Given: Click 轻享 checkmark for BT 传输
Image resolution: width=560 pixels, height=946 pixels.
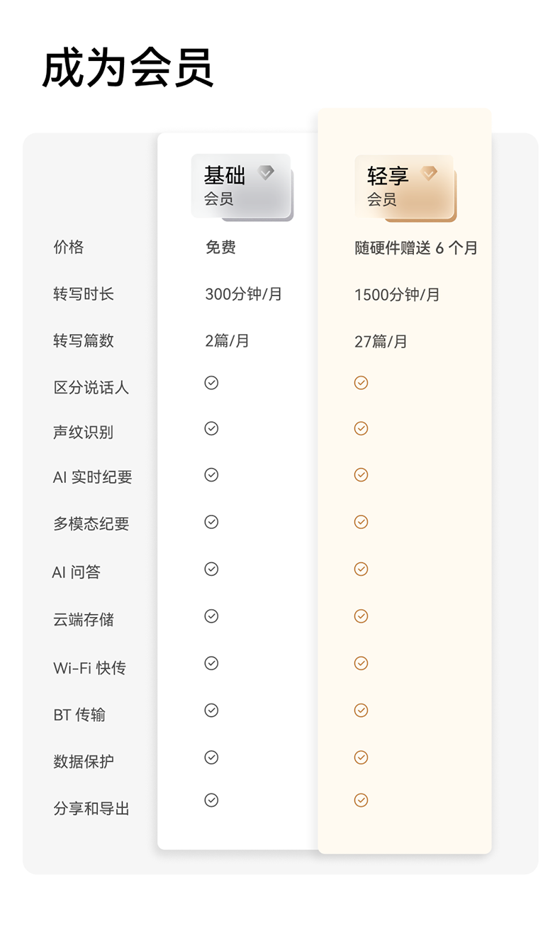Looking at the screenshot, I should pyautogui.click(x=361, y=710).
